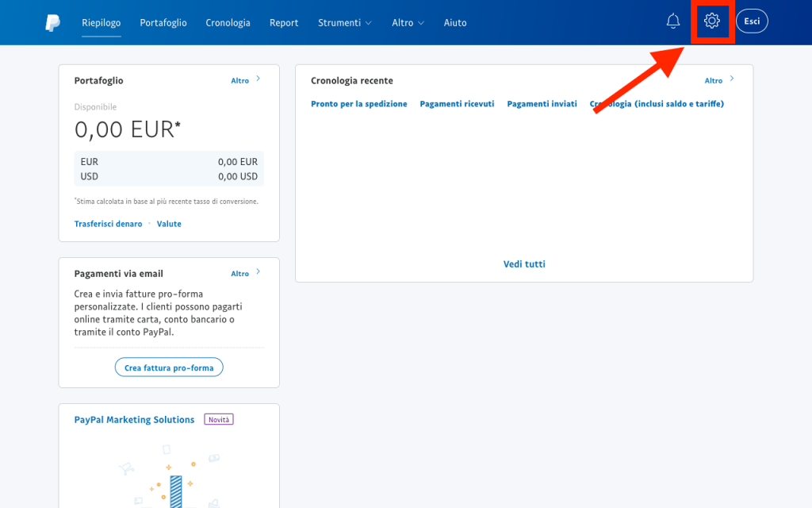This screenshot has width=812, height=508.
Task: Click chevron in Pagamenti via email card
Action: click(x=258, y=271)
